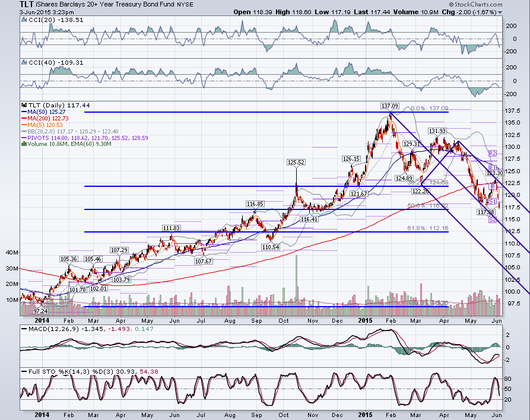Screen dimensions: 530x420
Task: Click the MA(50) blue legend line
Action: [x=24, y=112]
